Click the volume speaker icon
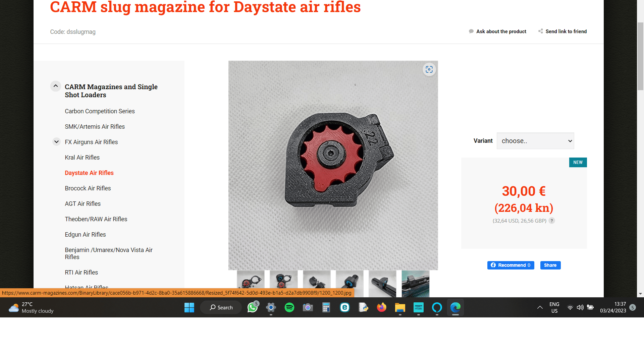The width and height of the screenshot is (644, 362). click(x=580, y=307)
